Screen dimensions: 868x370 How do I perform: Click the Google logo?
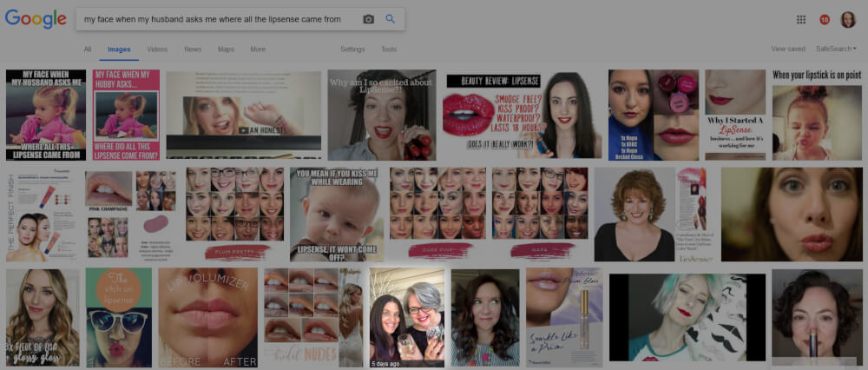coord(36,19)
